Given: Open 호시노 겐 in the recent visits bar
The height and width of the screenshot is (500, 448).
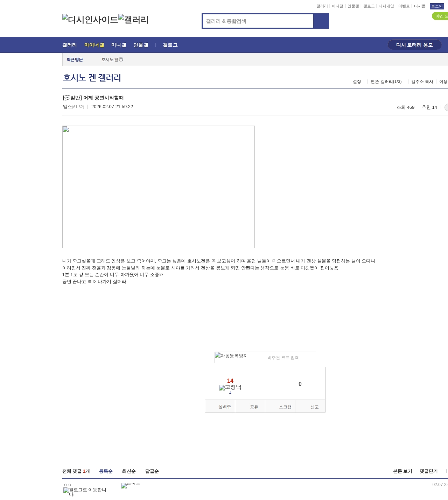Looking at the screenshot, I should tap(110, 59).
